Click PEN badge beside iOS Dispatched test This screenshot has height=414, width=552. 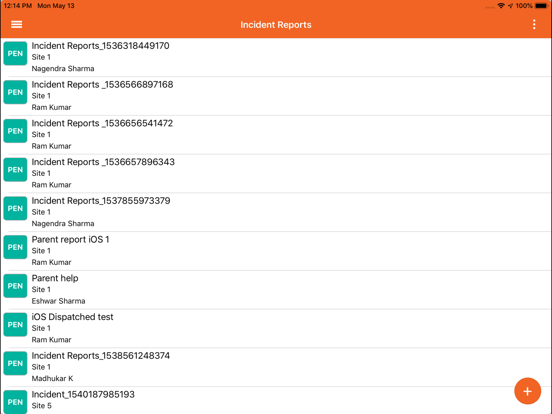[x=15, y=325]
